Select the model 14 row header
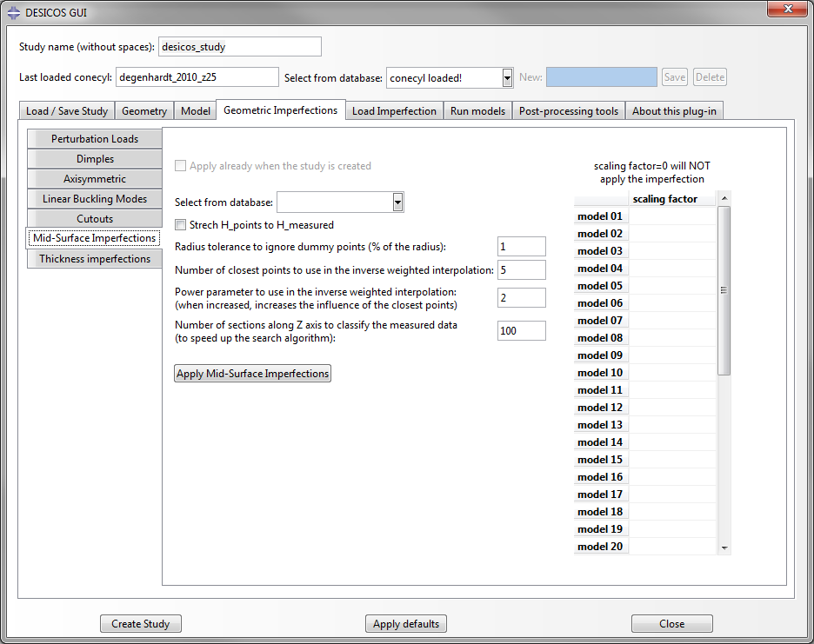This screenshot has width=814, height=644. pos(601,442)
